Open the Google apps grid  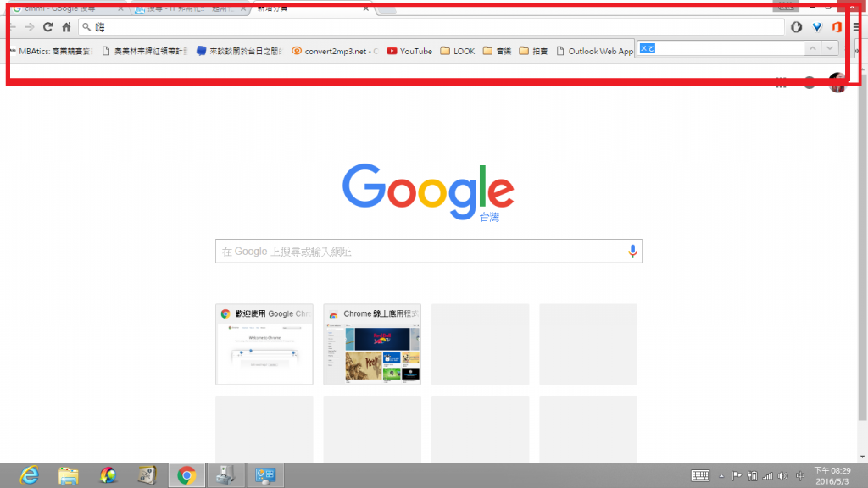coord(781,83)
